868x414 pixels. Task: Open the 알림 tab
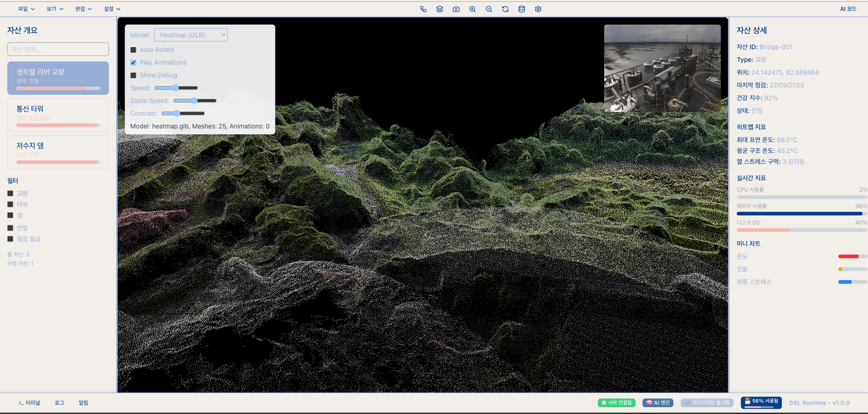pyautogui.click(x=83, y=402)
